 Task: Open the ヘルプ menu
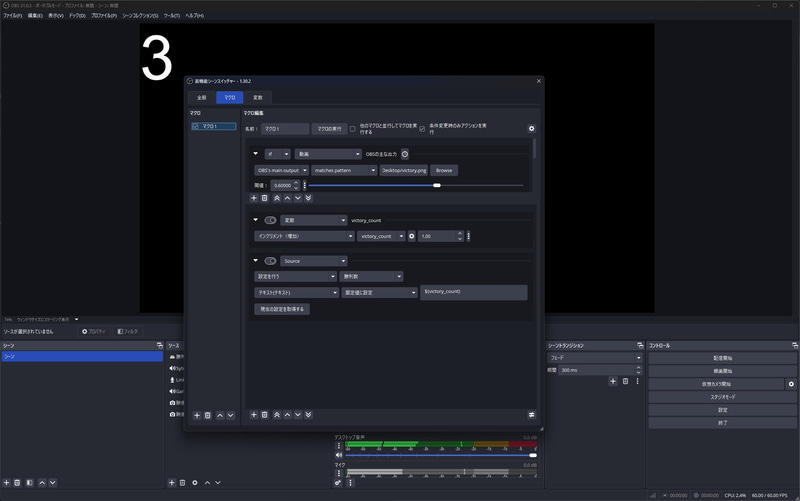tap(194, 16)
